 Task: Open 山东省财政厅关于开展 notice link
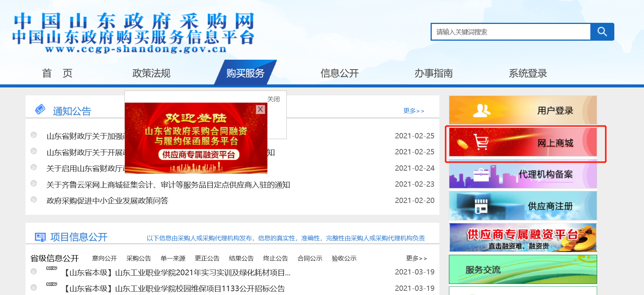(86, 152)
